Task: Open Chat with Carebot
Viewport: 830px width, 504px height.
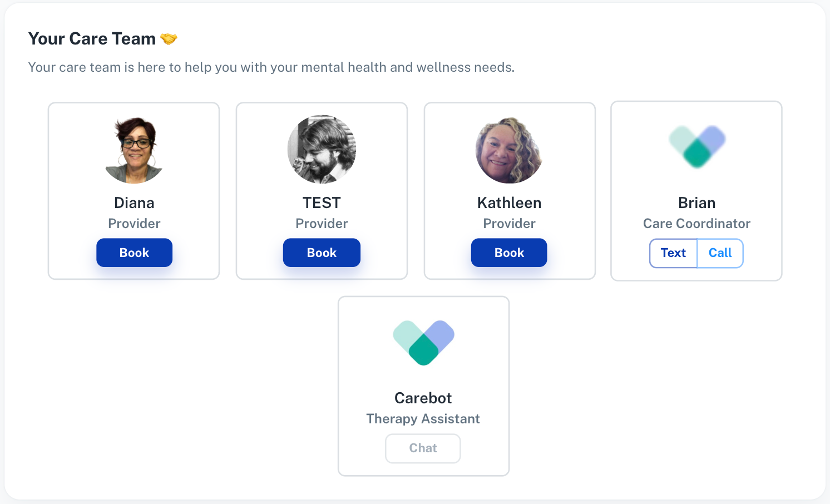Action: click(423, 448)
